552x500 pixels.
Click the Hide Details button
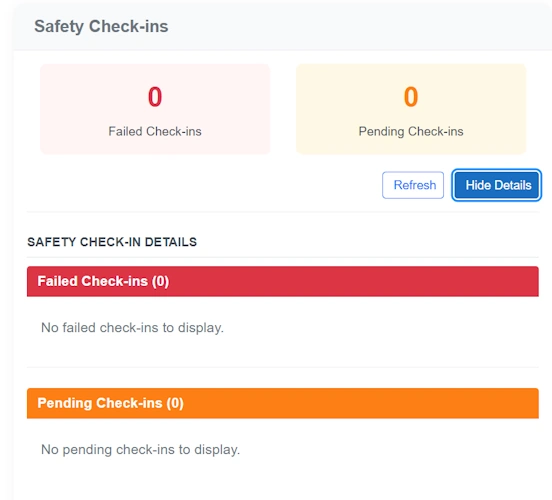[x=497, y=185]
